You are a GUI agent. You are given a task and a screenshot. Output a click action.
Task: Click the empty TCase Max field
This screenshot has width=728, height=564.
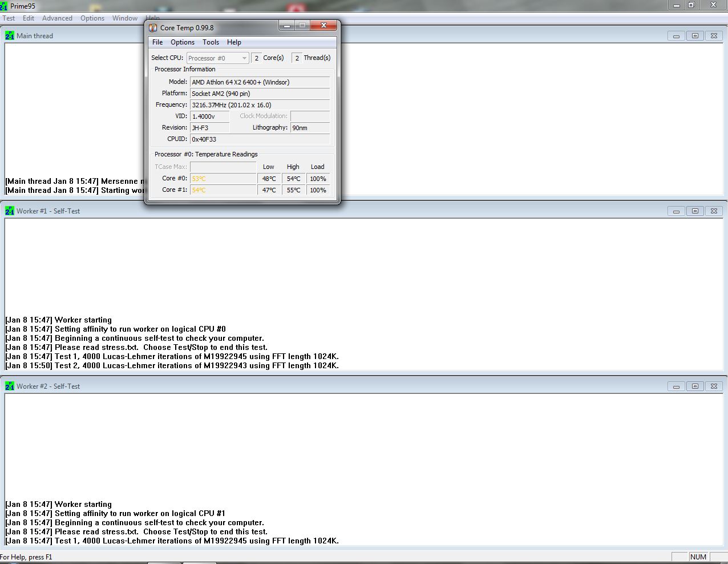(223, 167)
